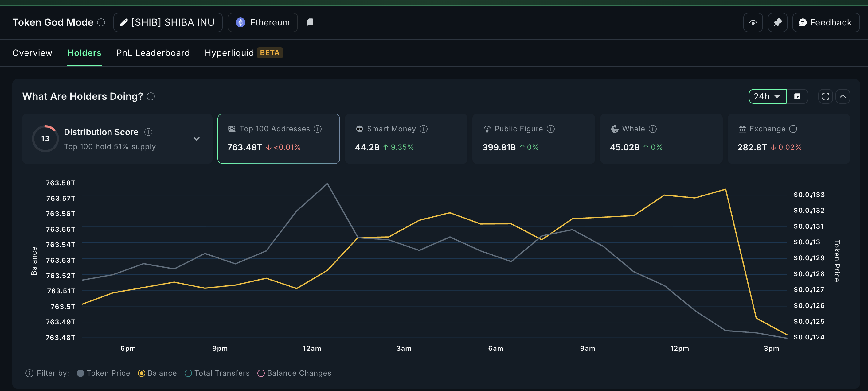Open the calendar date picker icon
This screenshot has height=391, width=868.
(797, 97)
